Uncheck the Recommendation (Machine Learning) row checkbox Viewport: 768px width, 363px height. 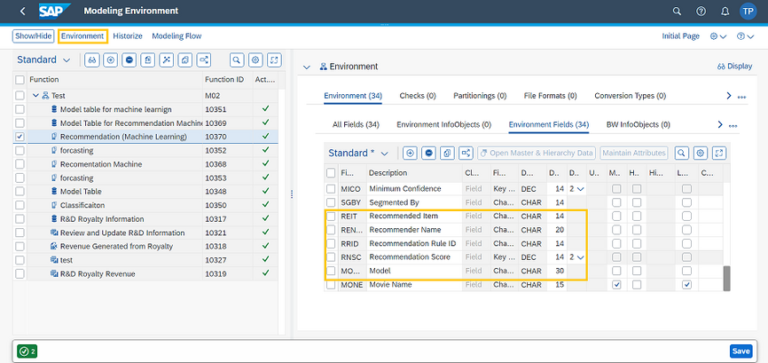pos(20,137)
